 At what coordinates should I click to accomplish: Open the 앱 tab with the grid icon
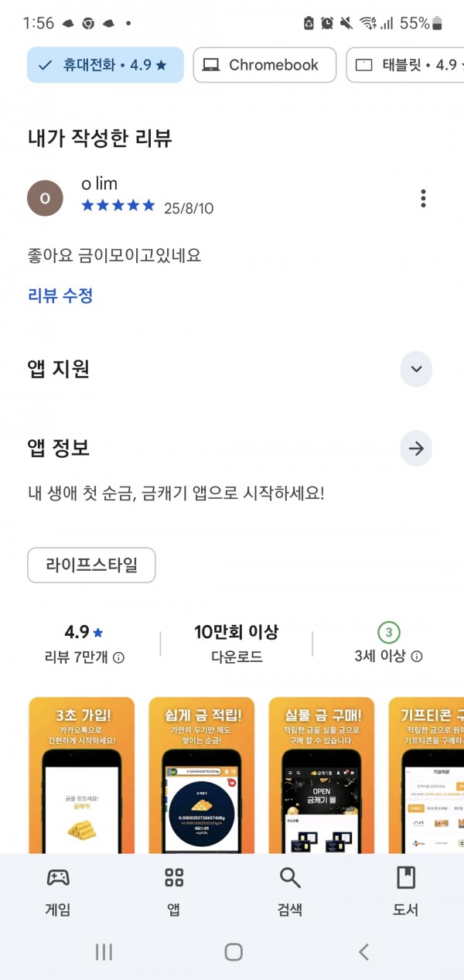point(174,876)
